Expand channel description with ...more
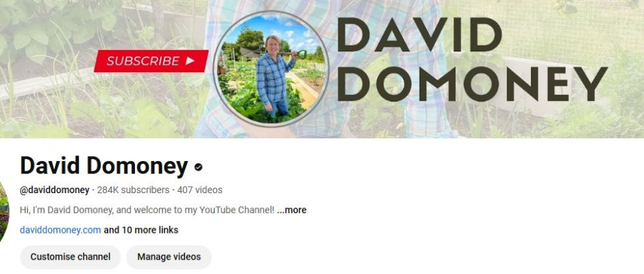Viewport: 644px width, 274px height. click(292, 210)
